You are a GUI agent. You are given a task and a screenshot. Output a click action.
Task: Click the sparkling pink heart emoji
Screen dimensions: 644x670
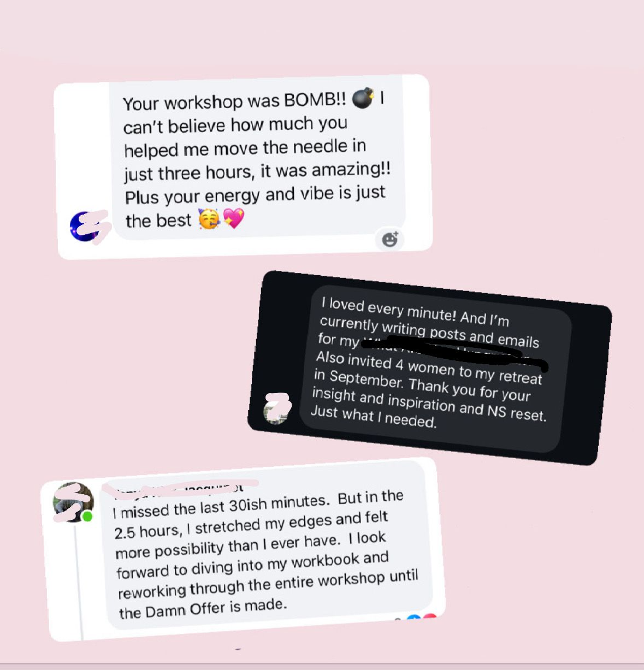[234, 218]
